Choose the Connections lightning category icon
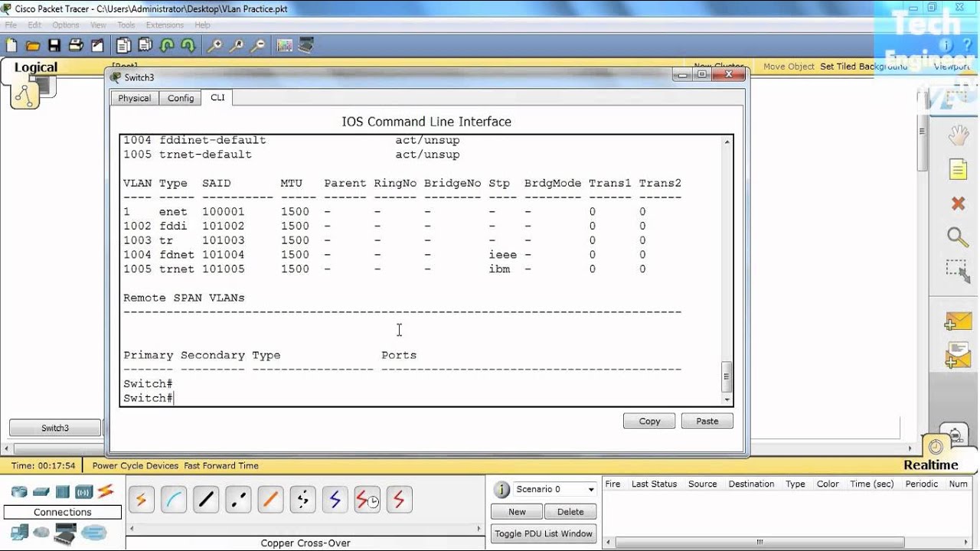This screenshot has height=551, width=980. click(x=106, y=491)
